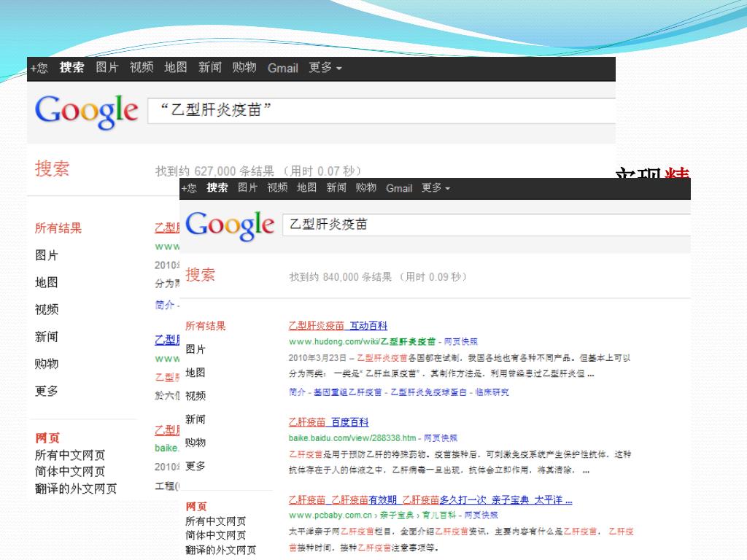Image resolution: width=747 pixels, height=560 pixels.
Task: Click 乙型肝炎免疫球蛋白 sublink
Action: (x=429, y=392)
